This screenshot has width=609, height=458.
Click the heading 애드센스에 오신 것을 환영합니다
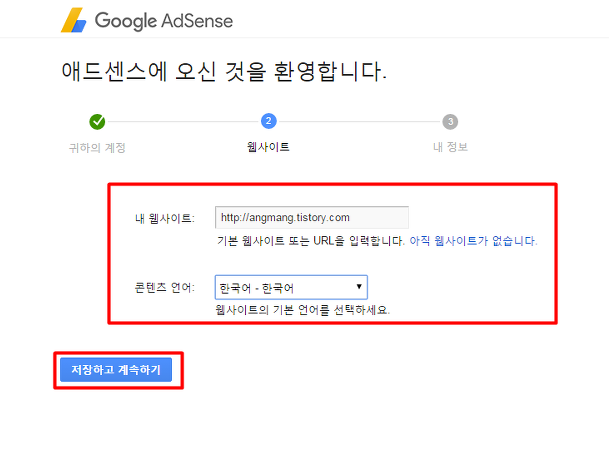tap(224, 72)
